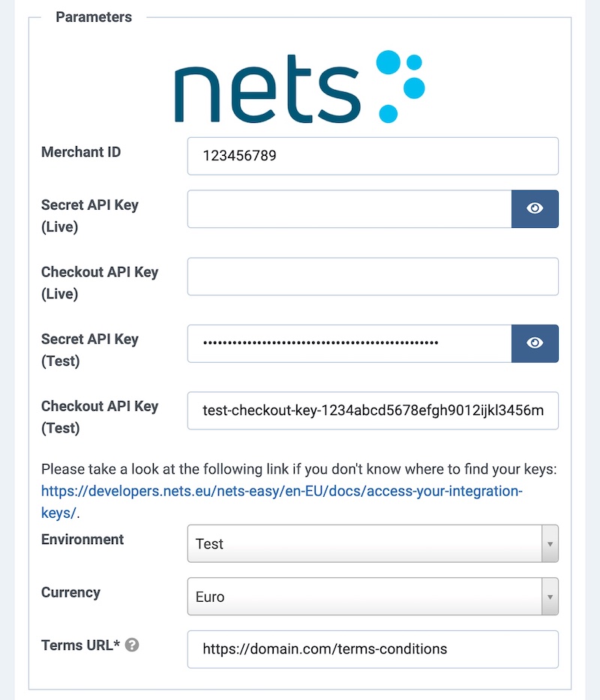The height and width of the screenshot is (700, 600).
Task: Show the Secret API Key (Test) value
Action: tap(535, 343)
